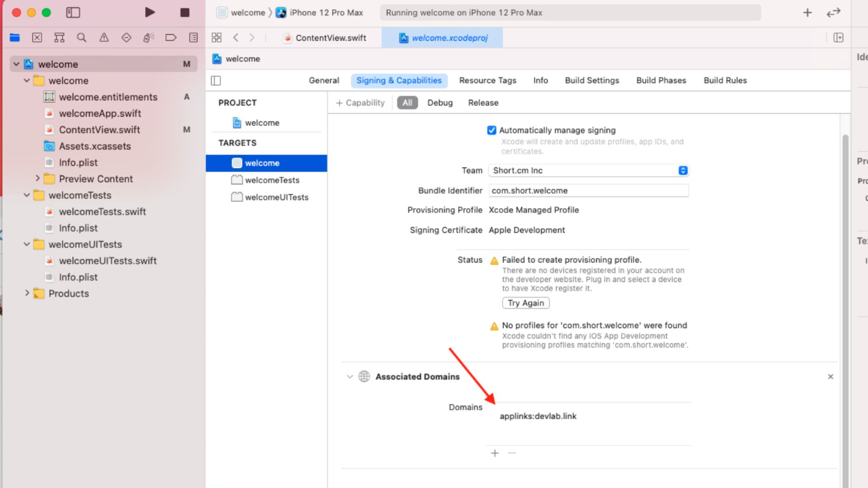The image size is (868, 488).
Task: Open the Symbol navigator
Action: tap(59, 37)
